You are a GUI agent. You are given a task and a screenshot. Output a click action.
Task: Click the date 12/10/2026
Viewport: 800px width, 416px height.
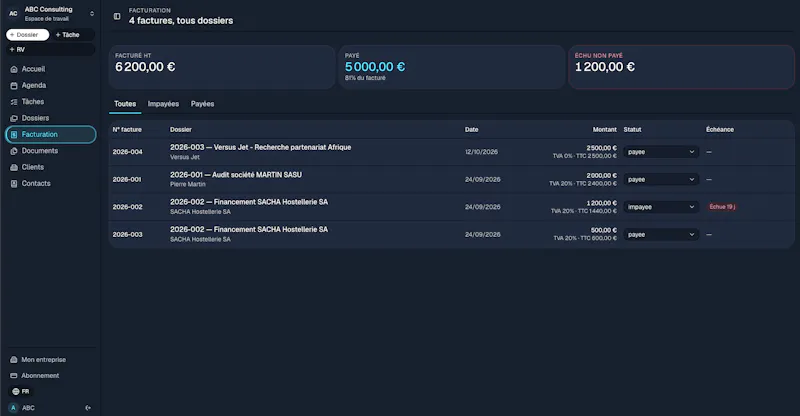[x=481, y=152]
